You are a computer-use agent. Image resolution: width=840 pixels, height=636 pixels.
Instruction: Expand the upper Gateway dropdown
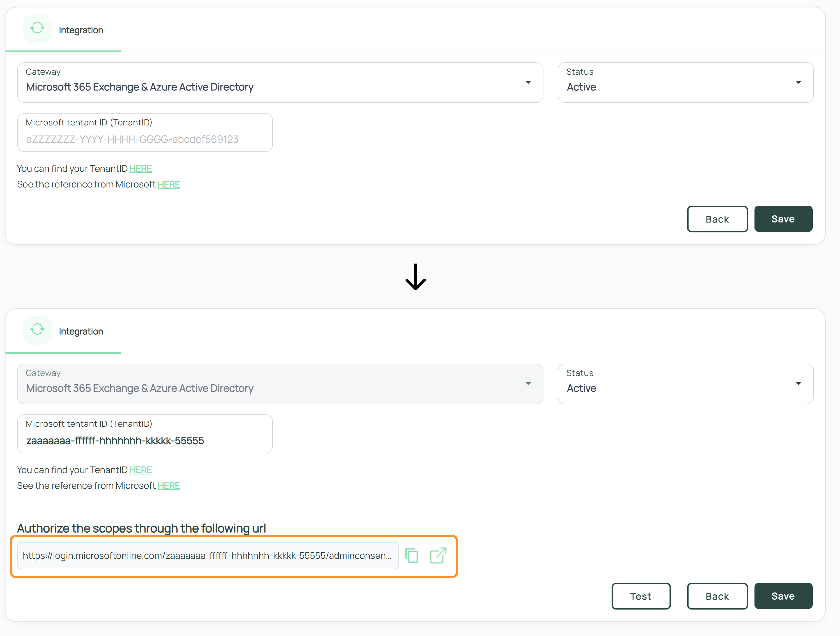pos(528,82)
